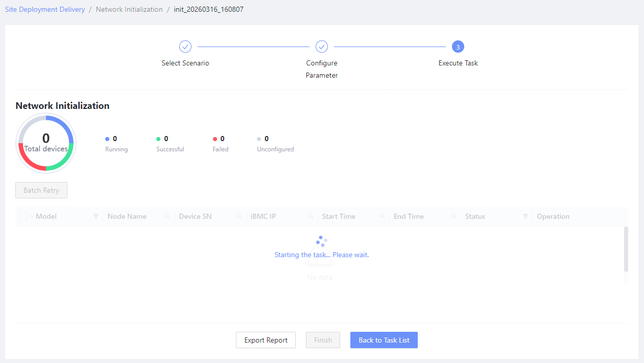This screenshot has width=644, height=363.
Task: Click the Start Time search icon
Action: click(x=382, y=217)
